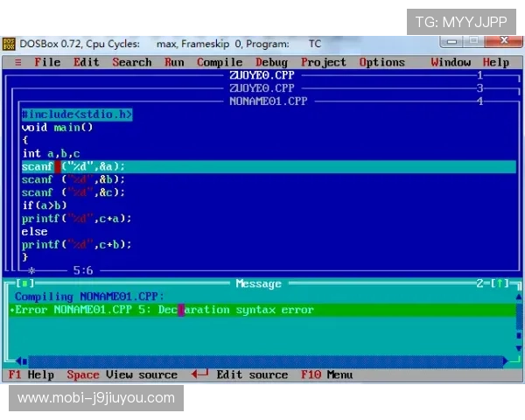Click the right arrow on the horizontal scrollbar
Viewport: 525px width, 420px height.
[x=505, y=360]
